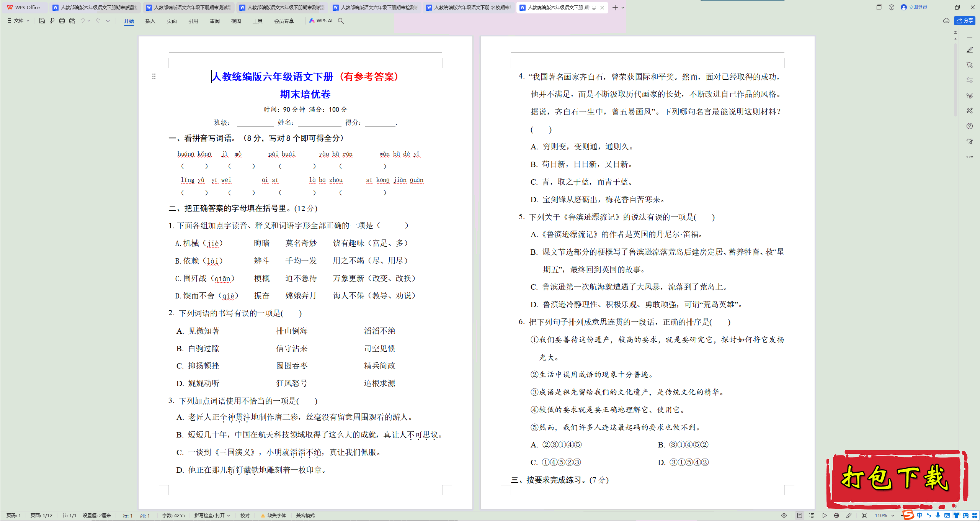
Task: Open the settings sliders icon in right sidebar
Action: tap(970, 80)
